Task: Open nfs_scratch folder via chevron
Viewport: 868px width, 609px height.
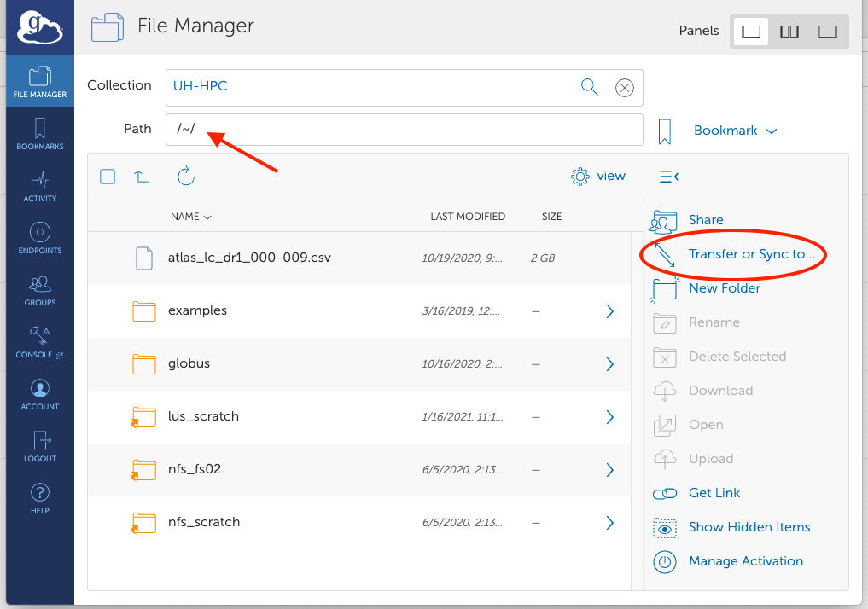Action: pos(609,523)
